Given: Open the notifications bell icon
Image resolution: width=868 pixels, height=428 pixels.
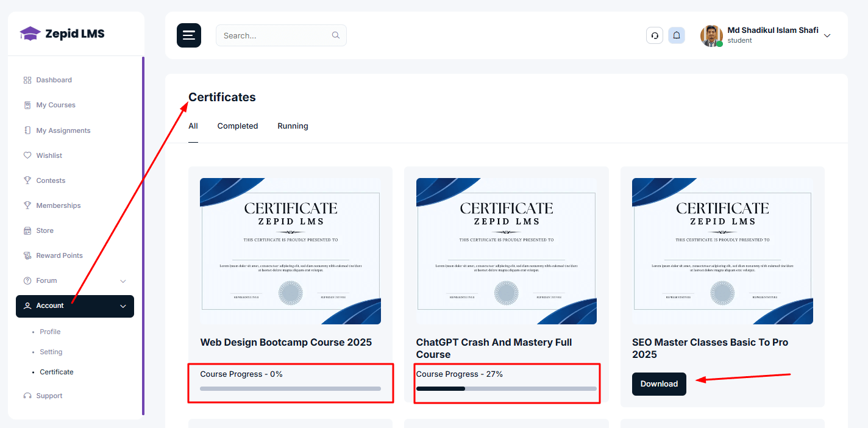Looking at the screenshot, I should (x=677, y=35).
